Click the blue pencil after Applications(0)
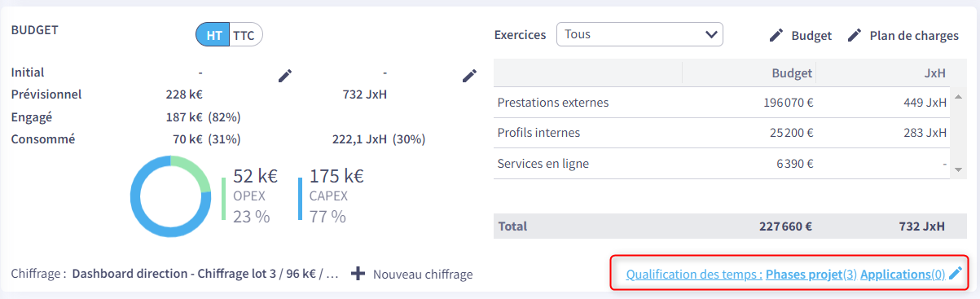The width and height of the screenshot is (980, 299). tap(956, 275)
